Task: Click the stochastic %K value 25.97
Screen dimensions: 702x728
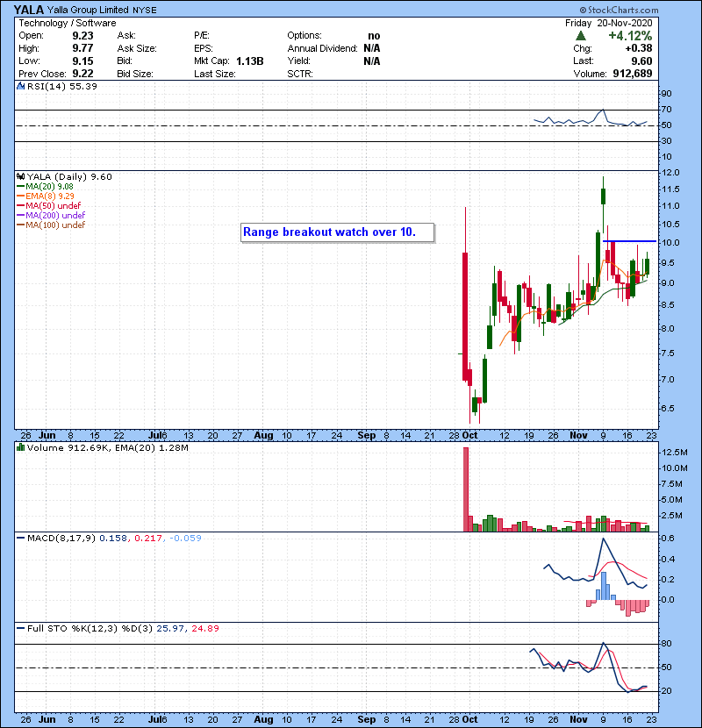Action: pos(170,629)
